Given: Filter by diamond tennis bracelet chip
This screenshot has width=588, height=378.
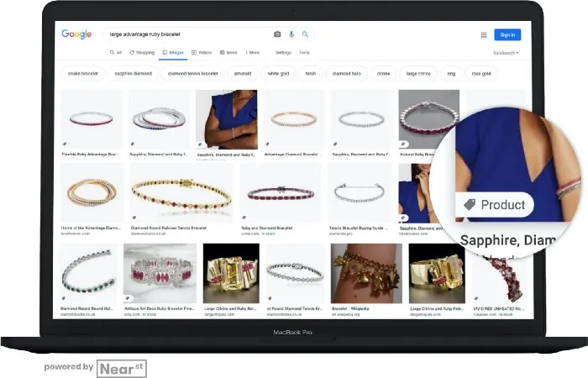Looking at the screenshot, I should [x=192, y=74].
